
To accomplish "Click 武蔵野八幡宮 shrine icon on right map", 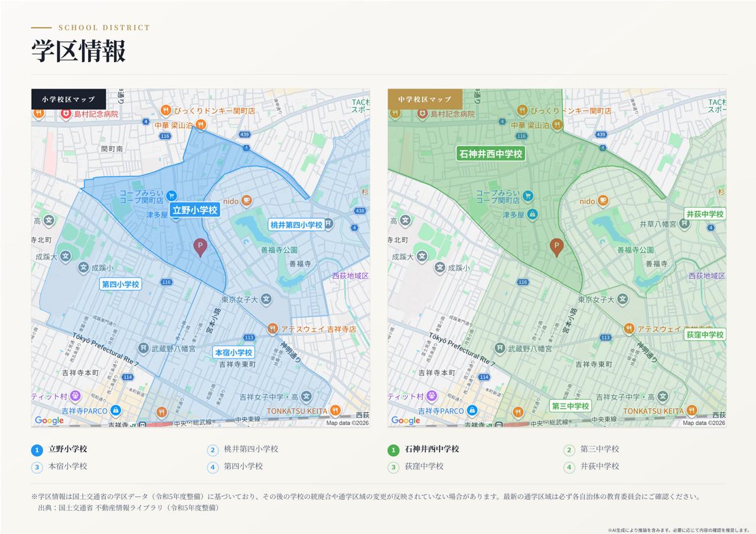I will 500,349.
